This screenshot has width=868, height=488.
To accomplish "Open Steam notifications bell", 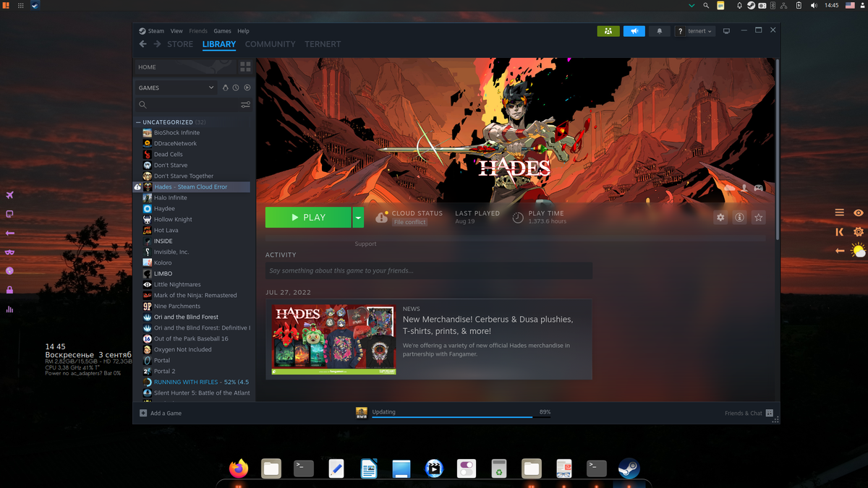I will pyautogui.click(x=659, y=31).
